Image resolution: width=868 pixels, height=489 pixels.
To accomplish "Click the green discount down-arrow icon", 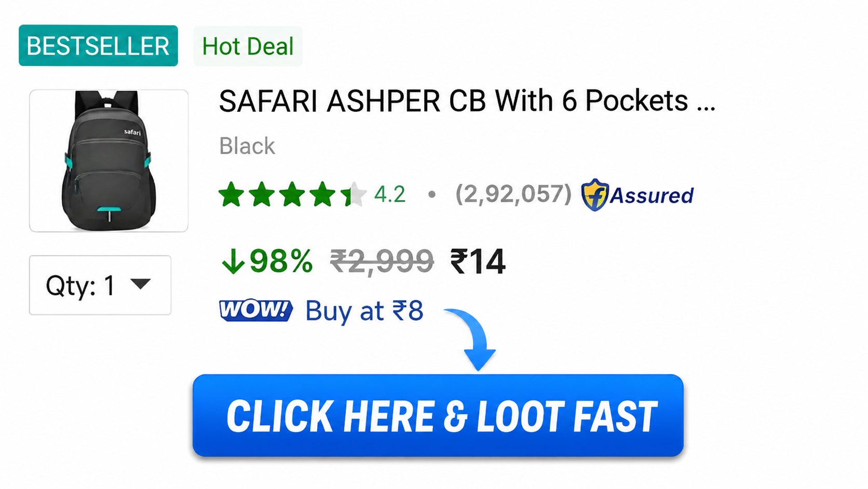I will 233,261.
